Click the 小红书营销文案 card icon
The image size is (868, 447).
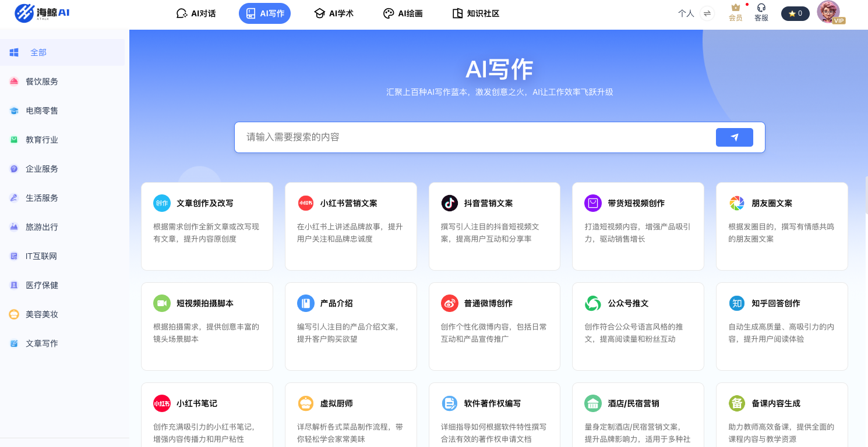tap(305, 203)
